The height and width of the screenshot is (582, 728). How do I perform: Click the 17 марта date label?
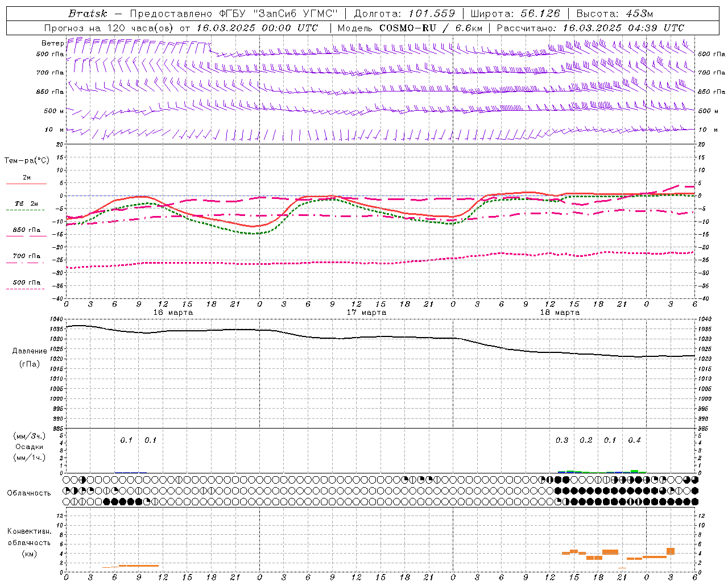(x=366, y=313)
